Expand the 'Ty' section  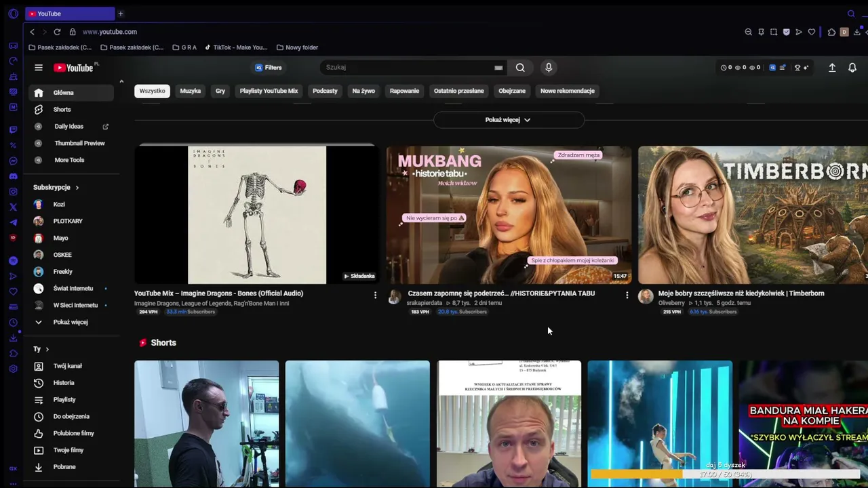coord(41,349)
